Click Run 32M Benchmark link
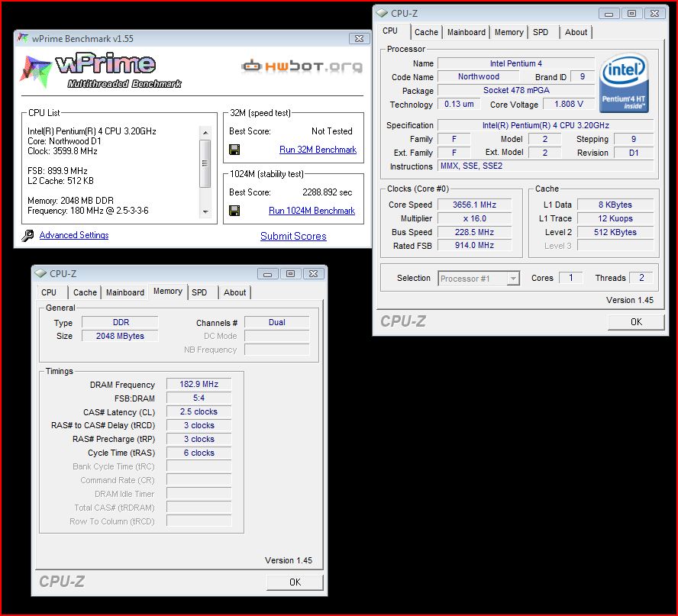This screenshot has height=616, width=678. tap(318, 150)
